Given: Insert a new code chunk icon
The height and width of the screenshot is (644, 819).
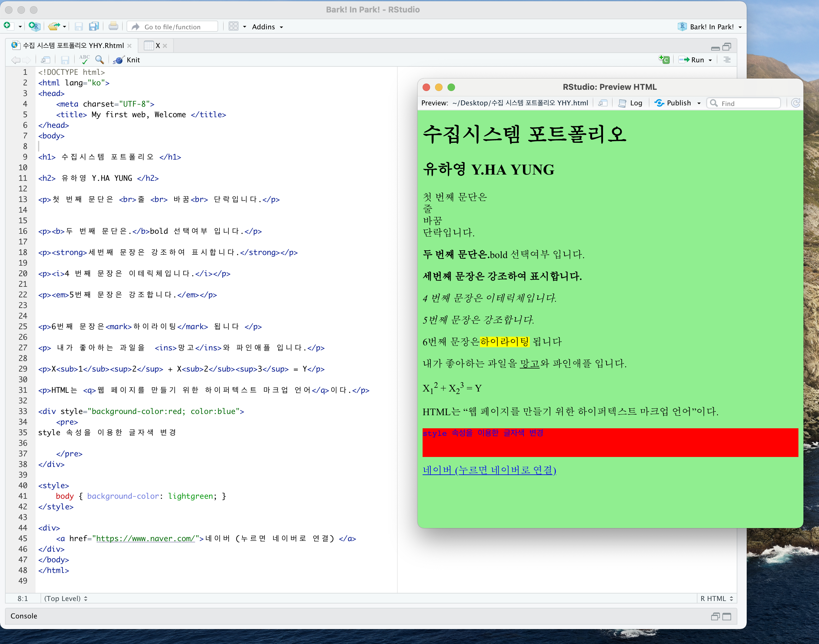Looking at the screenshot, I should (664, 60).
